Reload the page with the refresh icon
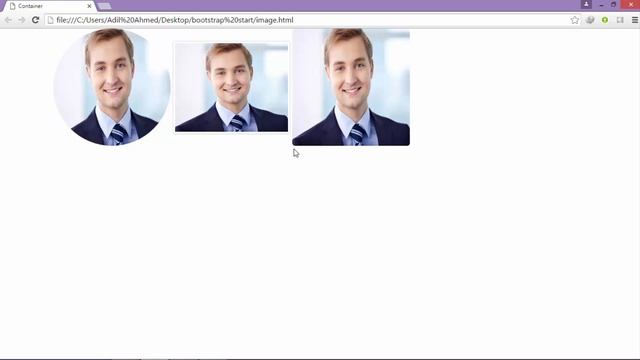 point(36,20)
